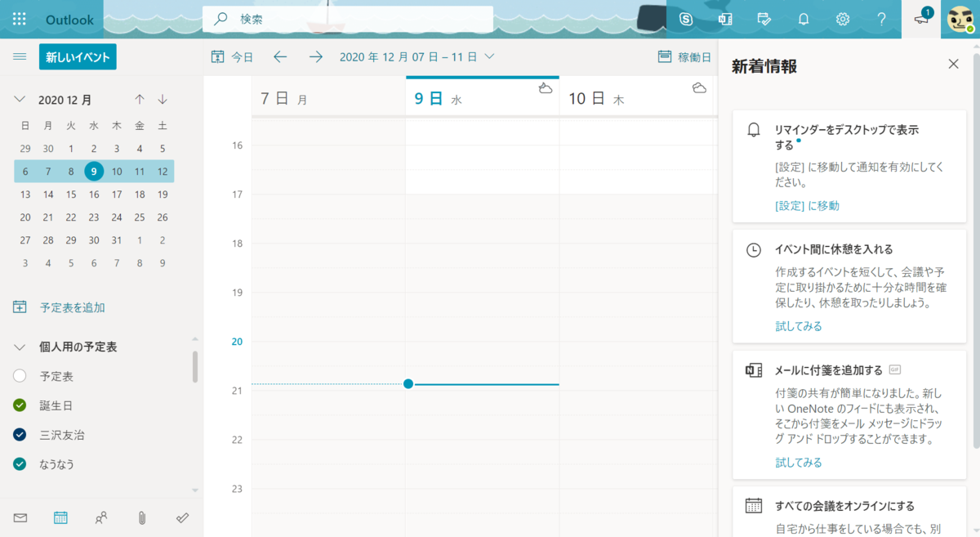Select date 25 in mini calendar
This screenshot has width=980, height=537.
point(140,217)
